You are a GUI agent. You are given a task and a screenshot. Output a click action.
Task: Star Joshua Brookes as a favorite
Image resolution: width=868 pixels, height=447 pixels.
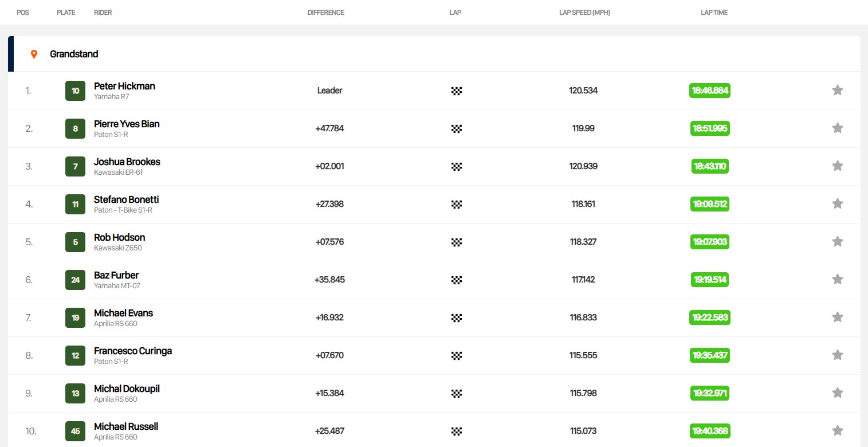pyautogui.click(x=837, y=166)
